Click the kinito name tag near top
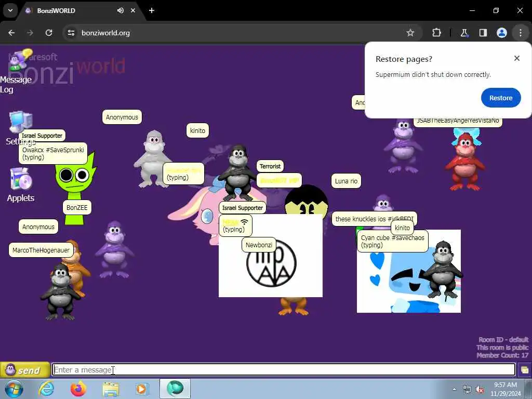This screenshot has width=532, height=399. [197, 130]
